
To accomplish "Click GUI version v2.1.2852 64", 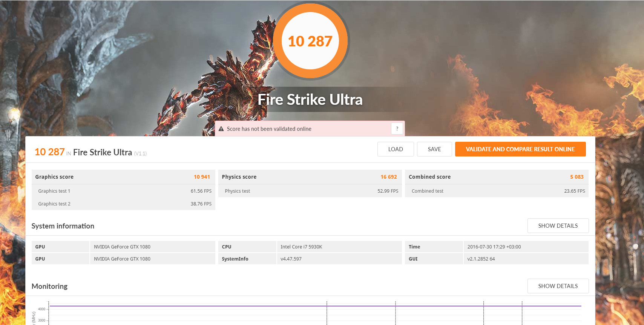I will (x=481, y=259).
